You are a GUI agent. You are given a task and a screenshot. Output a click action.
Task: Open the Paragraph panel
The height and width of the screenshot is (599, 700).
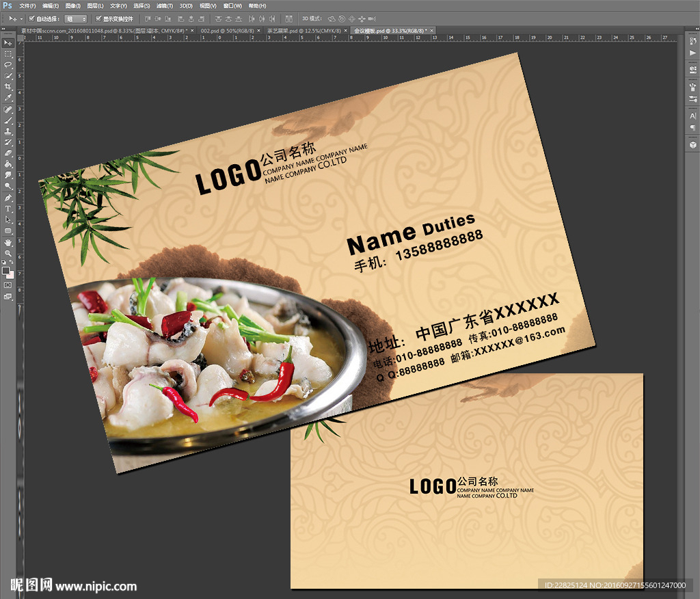click(693, 128)
